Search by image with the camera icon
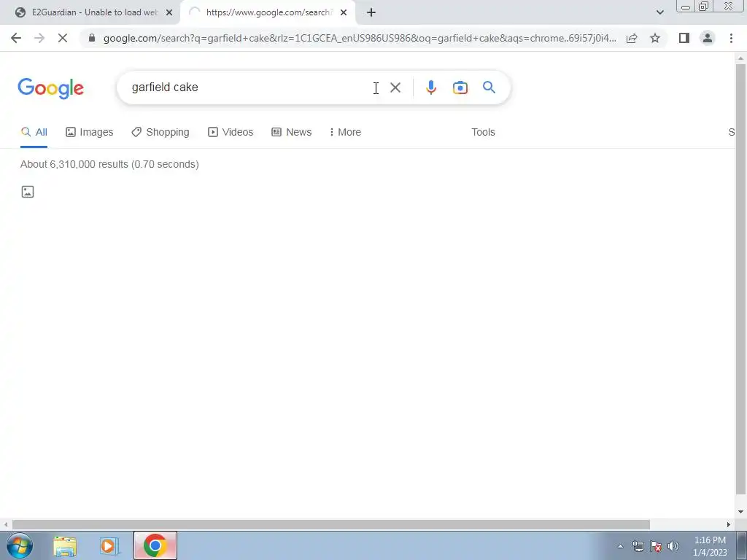The height and width of the screenshot is (560, 747). pos(460,87)
